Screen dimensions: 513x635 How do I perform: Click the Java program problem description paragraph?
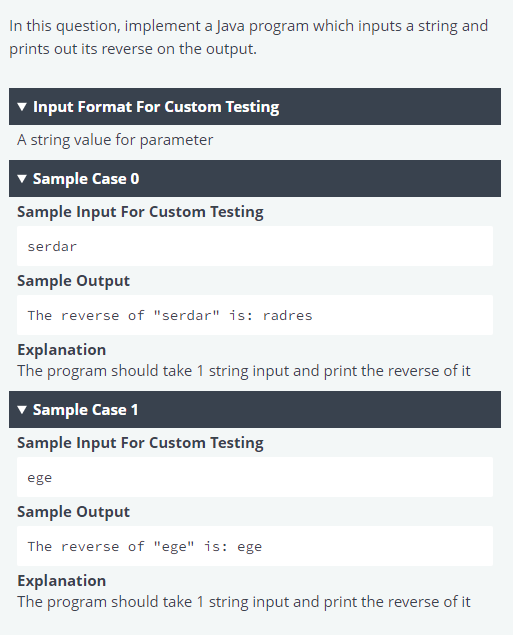(248, 37)
